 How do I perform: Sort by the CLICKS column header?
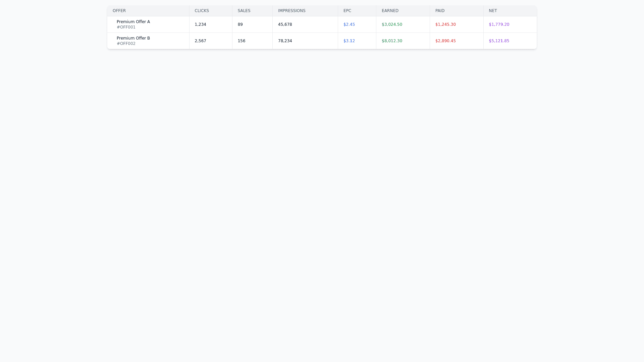coord(202,11)
